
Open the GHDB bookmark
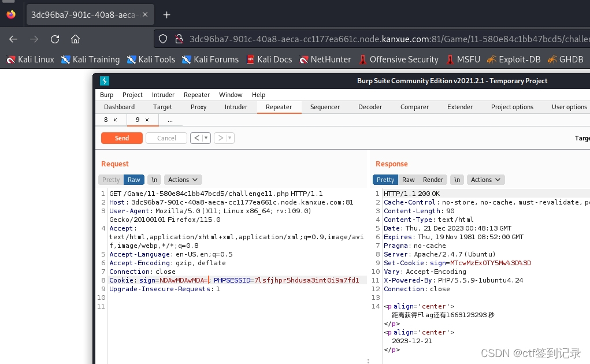pyautogui.click(x=566, y=60)
